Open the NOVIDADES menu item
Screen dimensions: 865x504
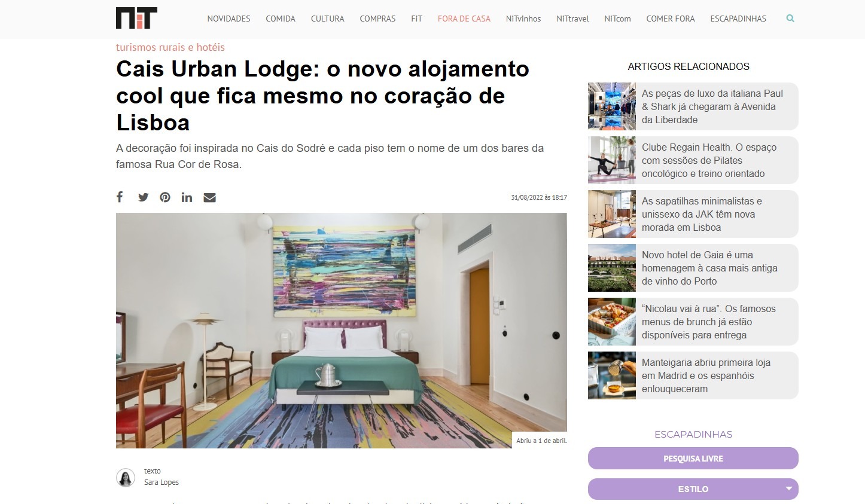(229, 19)
